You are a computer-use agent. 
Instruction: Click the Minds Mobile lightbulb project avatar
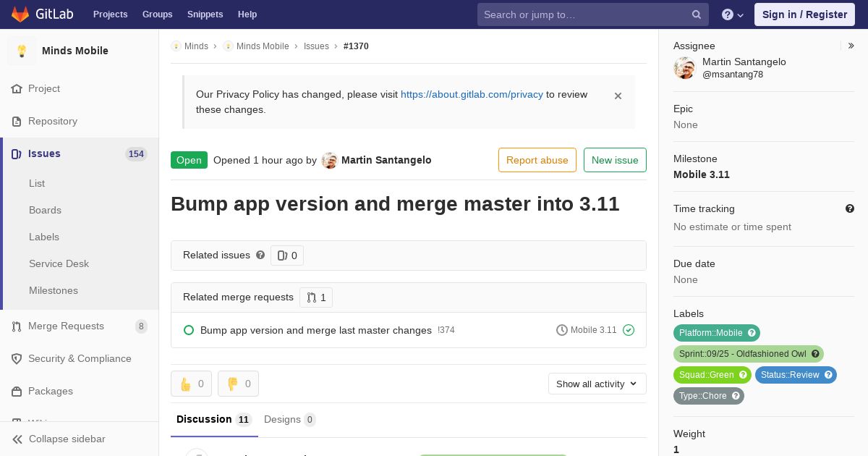[22, 51]
